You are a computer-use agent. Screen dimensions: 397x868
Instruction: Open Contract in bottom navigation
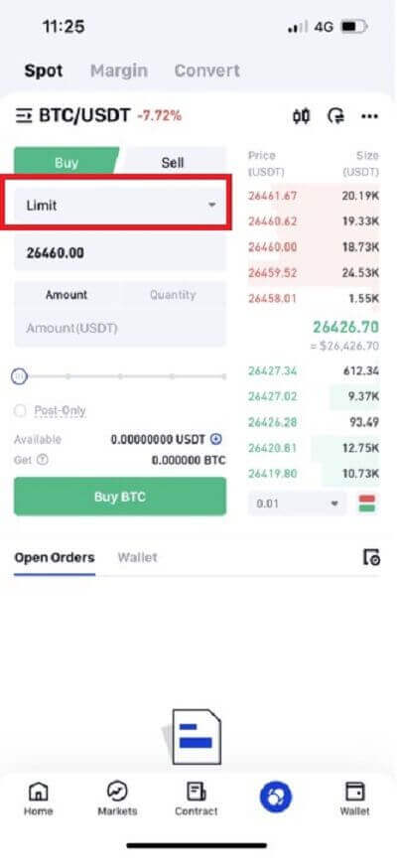197,798
